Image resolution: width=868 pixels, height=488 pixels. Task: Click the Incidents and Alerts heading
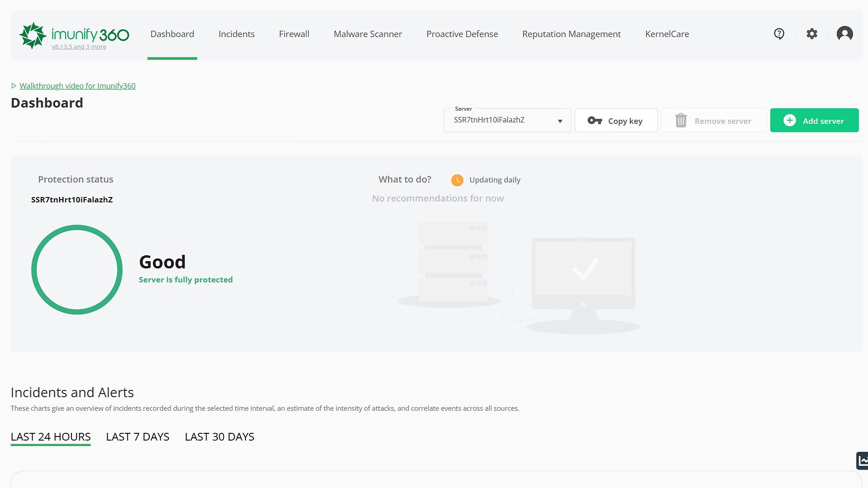[72, 392]
